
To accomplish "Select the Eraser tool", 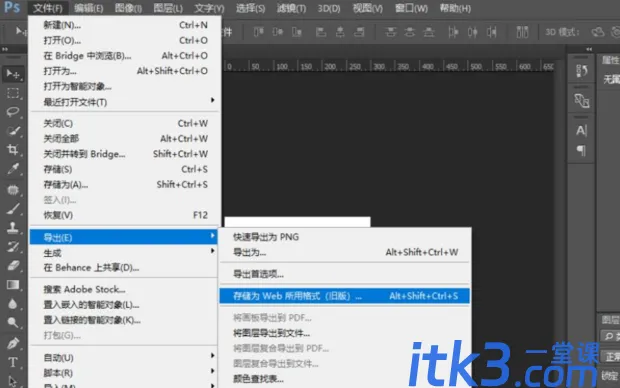I will pos(13,266).
